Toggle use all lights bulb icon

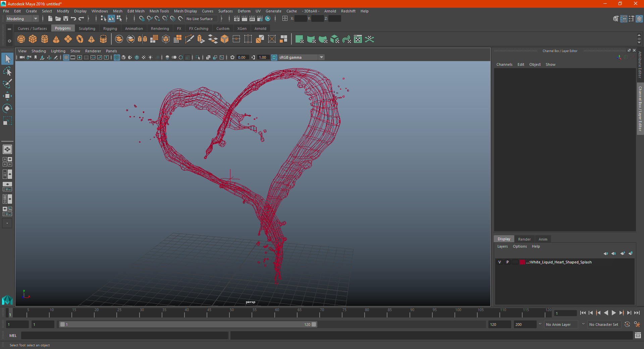click(x=150, y=57)
